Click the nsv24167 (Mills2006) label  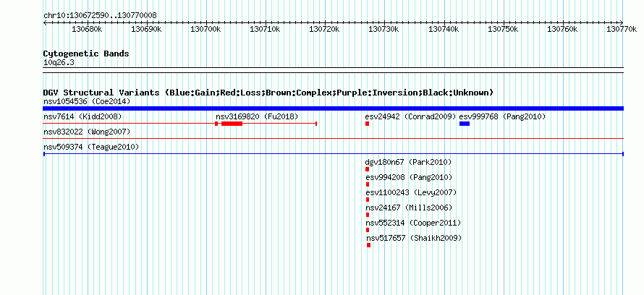(x=409, y=208)
